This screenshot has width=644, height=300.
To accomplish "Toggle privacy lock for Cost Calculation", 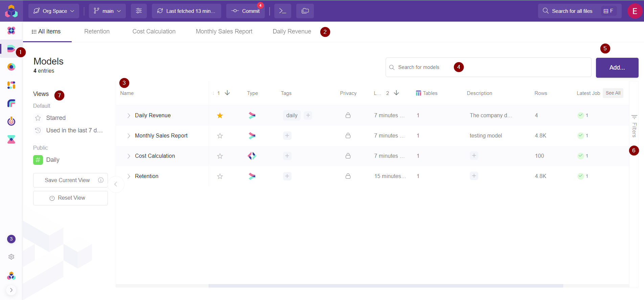I will coord(348,156).
